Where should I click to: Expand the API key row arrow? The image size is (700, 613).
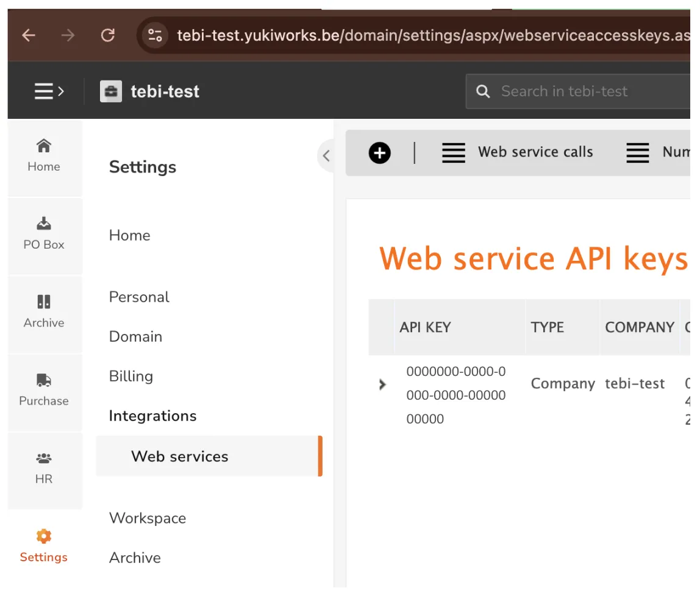coord(382,384)
